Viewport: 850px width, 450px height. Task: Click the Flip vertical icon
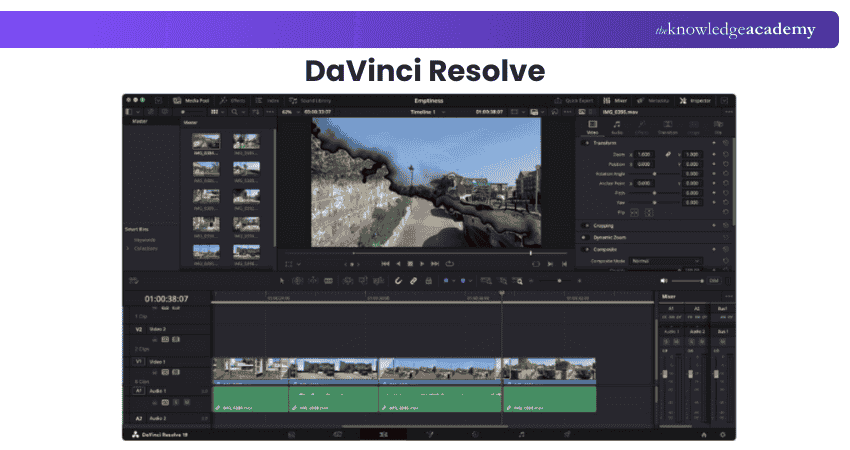pos(649,213)
